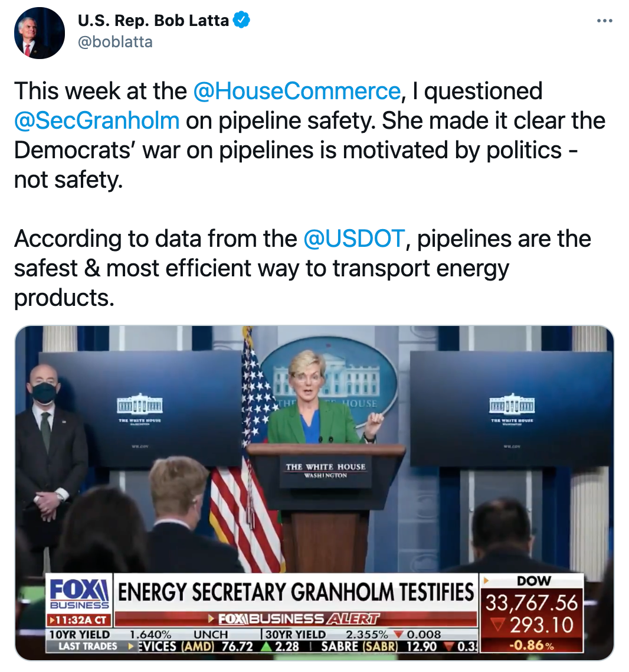This screenshot has height=672, width=629.
Task: Open the @HouseCommerce mention link
Action: click(x=297, y=91)
